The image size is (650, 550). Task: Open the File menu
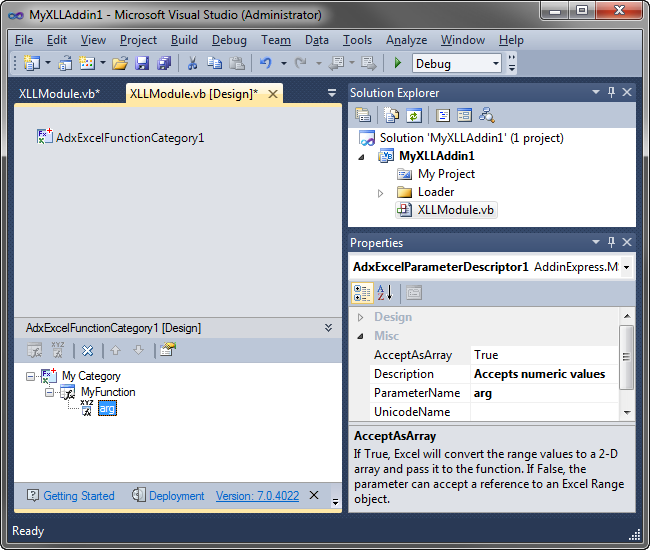click(x=24, y=40)
